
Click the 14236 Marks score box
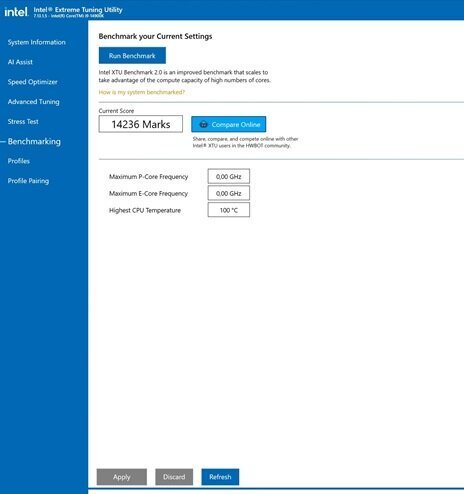pos(141,124)
